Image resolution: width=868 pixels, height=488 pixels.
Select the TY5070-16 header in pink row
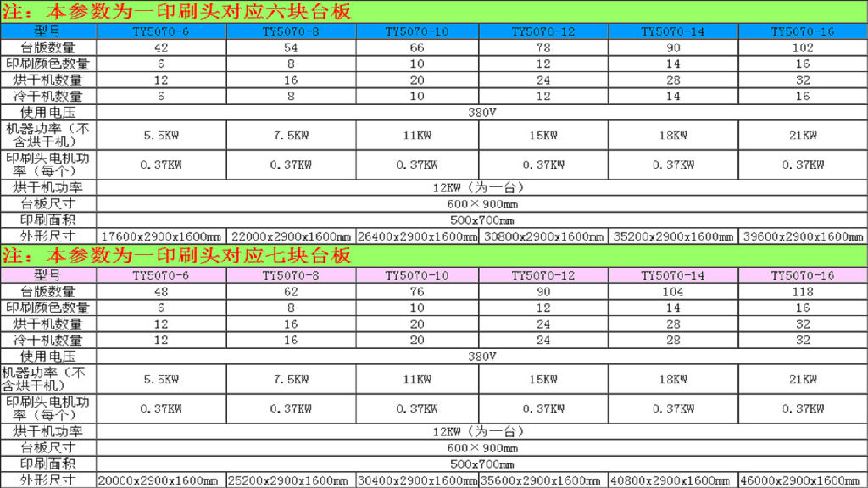pos(803,275)
